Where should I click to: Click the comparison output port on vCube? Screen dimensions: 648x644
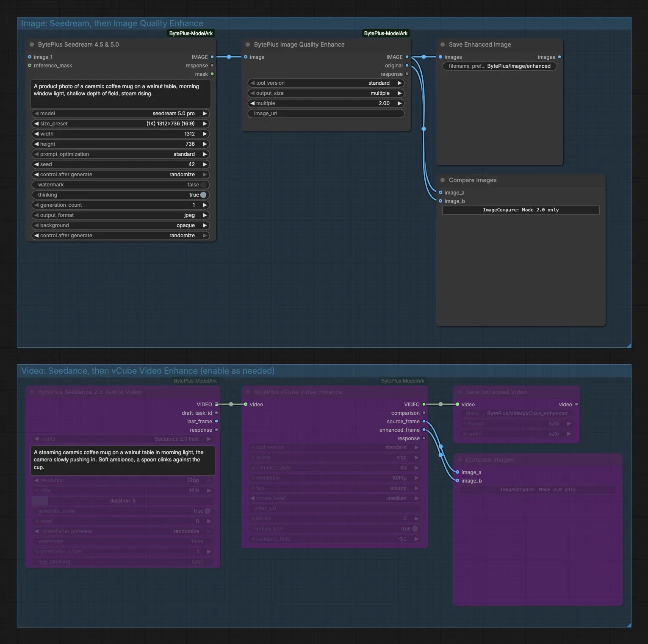[424, 413]
